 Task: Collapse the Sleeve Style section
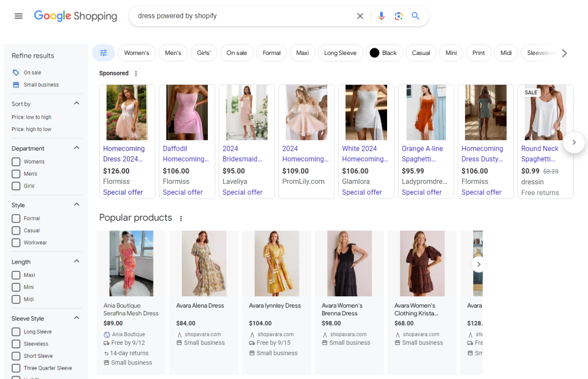(x=77, y=318)
